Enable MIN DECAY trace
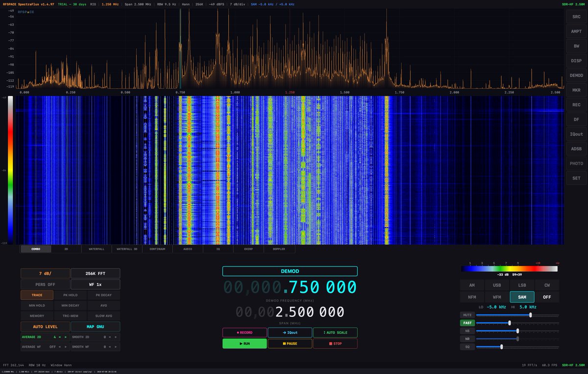 71,305
